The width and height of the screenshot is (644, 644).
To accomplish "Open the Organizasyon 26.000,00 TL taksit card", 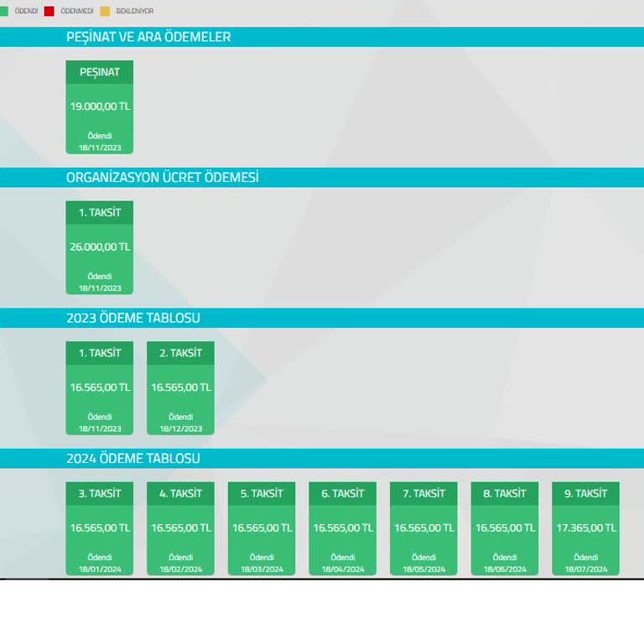I will click(100, 247).
